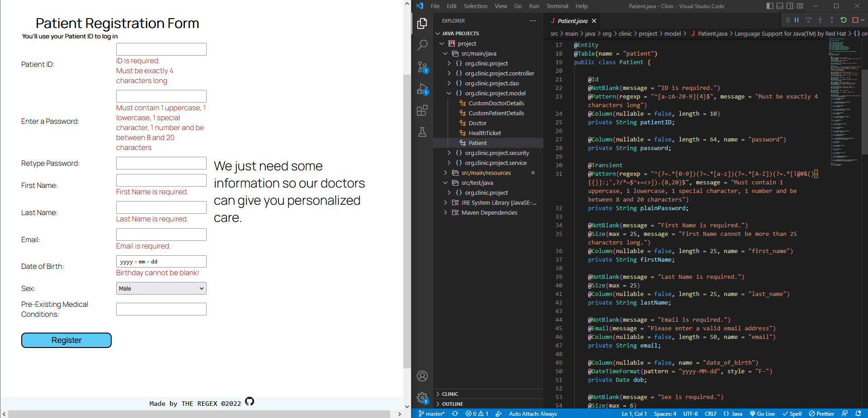868x418 pixels.
Task: Open the GitHub icon in the form footer
Action: tap(249, 401)
